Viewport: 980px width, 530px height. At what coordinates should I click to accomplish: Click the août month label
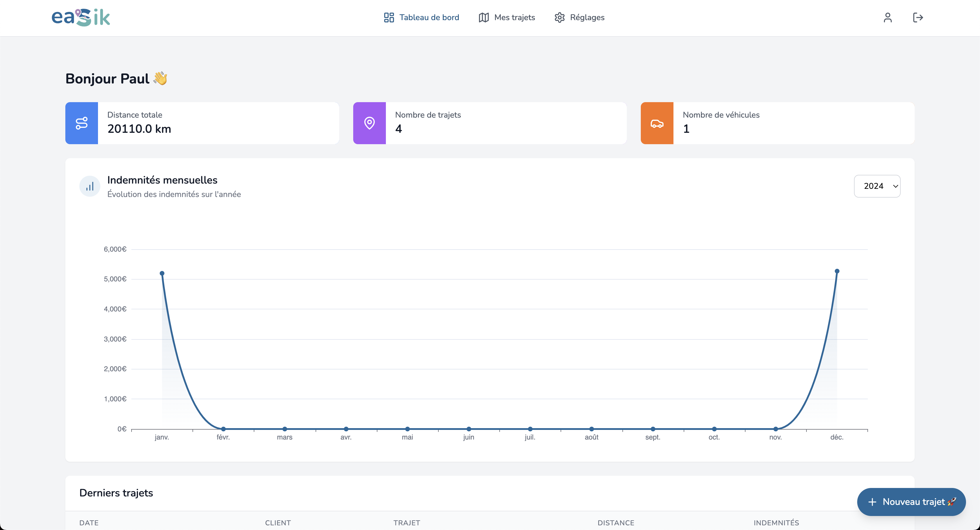click(x=591, y=437)
